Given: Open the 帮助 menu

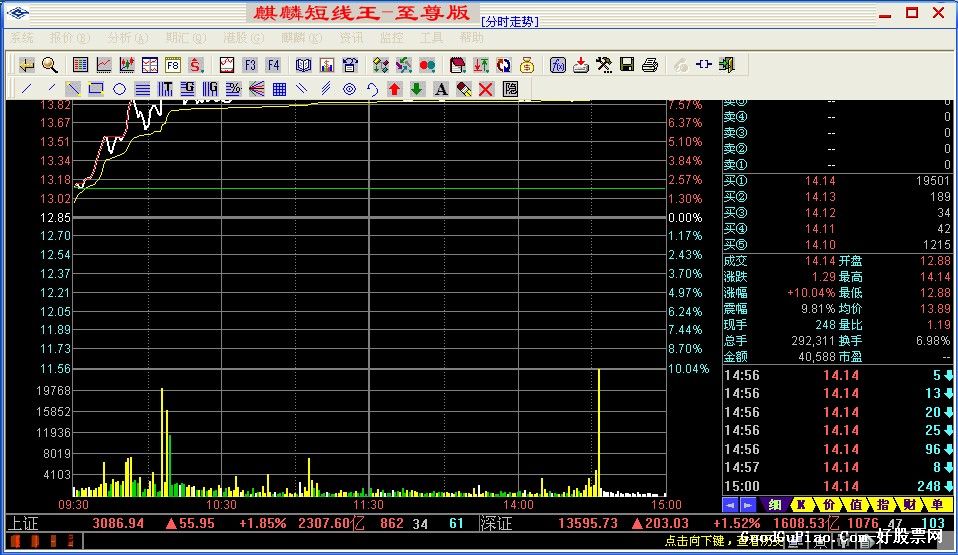Looking at the screenshot, I should tap(471, 38).
